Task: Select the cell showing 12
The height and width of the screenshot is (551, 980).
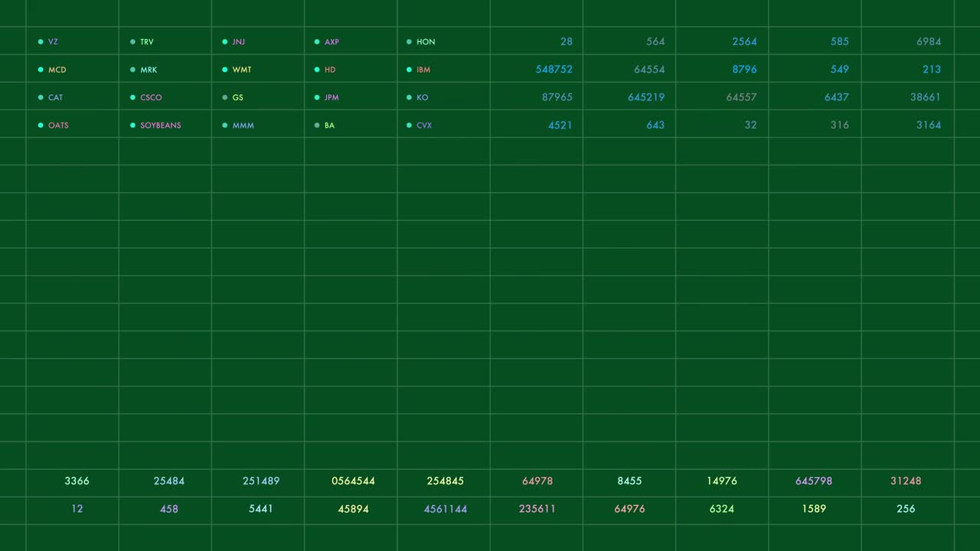Action: coord(72,510)
